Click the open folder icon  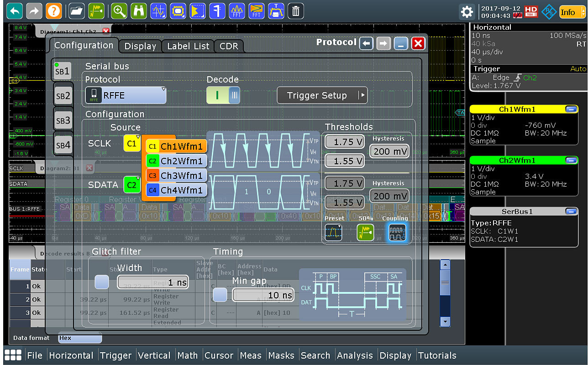[x=77, y=10]
